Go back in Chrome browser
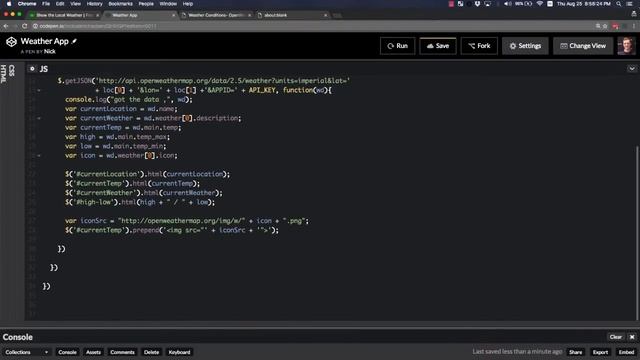The width and height of the screenshot is (640, 360). 6,26
